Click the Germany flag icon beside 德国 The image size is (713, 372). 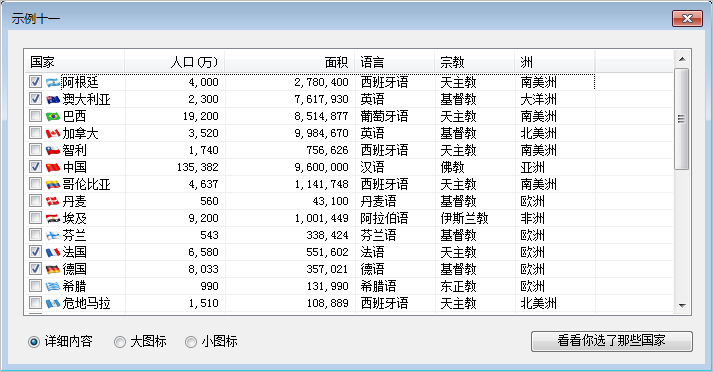click(53, 269)
